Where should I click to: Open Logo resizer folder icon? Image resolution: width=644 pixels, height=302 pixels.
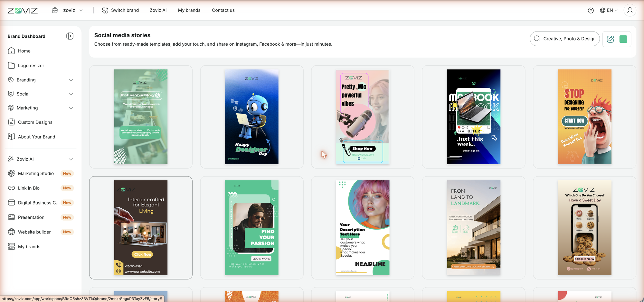pyautogui.click(x=11, y=65)
